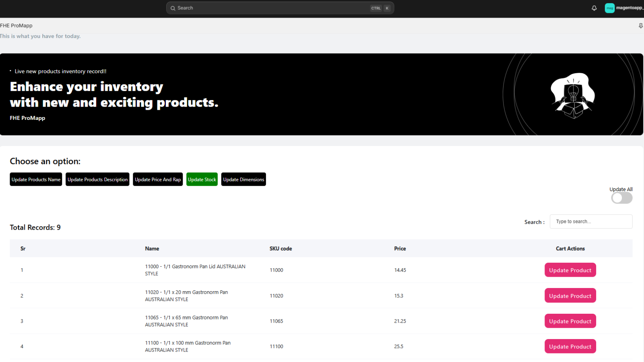Click SKU code cell 11000

click(x=277, y=270)
